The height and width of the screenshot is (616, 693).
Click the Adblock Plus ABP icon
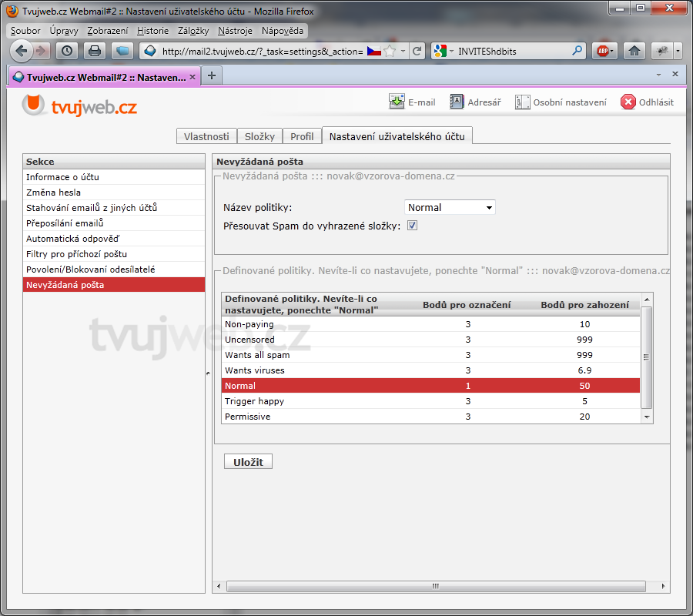[603, 51]
